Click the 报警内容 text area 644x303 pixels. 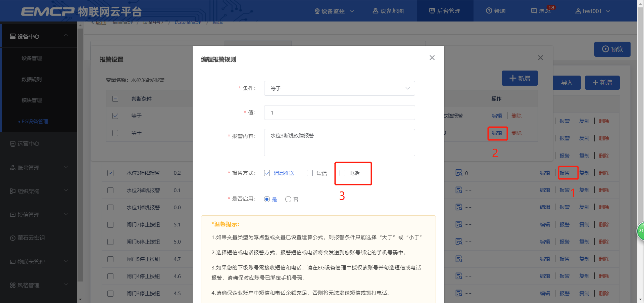point(339,142)
